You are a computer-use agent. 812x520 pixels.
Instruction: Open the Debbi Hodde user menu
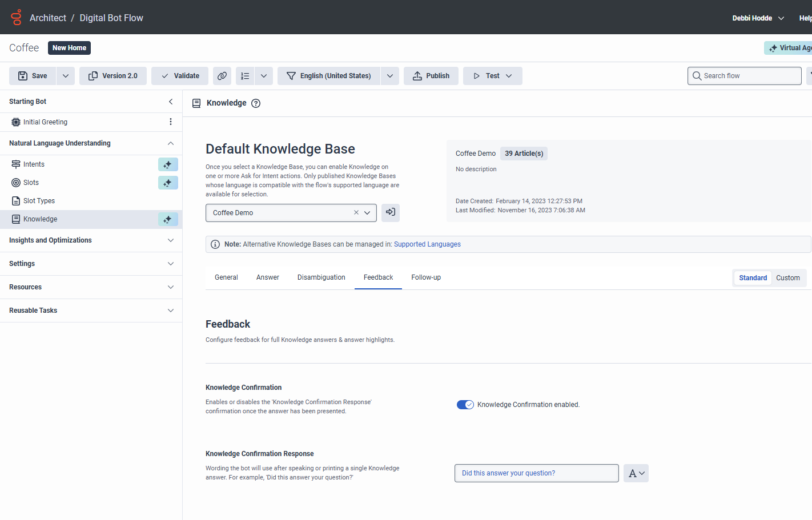(758, 18)
